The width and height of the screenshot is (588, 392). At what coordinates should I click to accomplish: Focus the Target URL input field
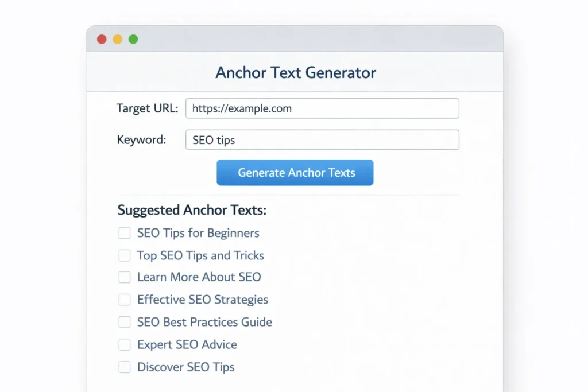(x=322, y=108)
